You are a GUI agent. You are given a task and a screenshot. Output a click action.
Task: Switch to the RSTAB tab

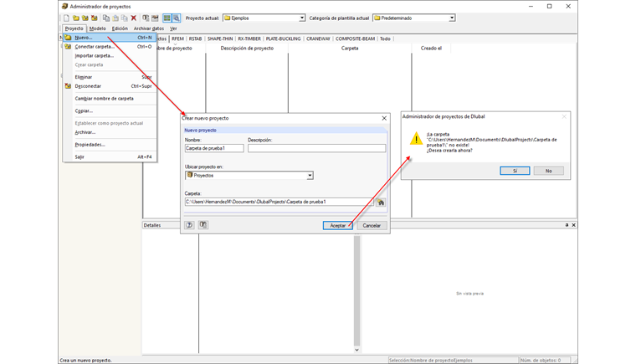coord(195,38)
